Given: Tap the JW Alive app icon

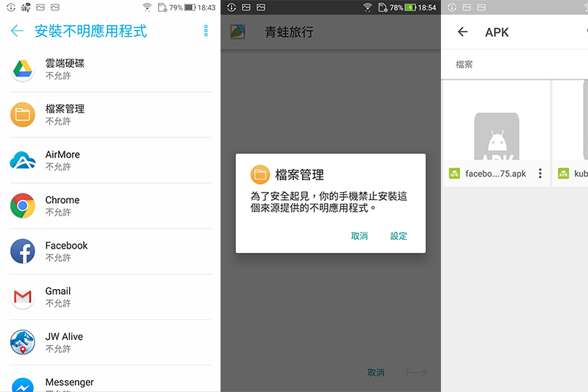Looking at the screenshot, I should pos(23,342).
